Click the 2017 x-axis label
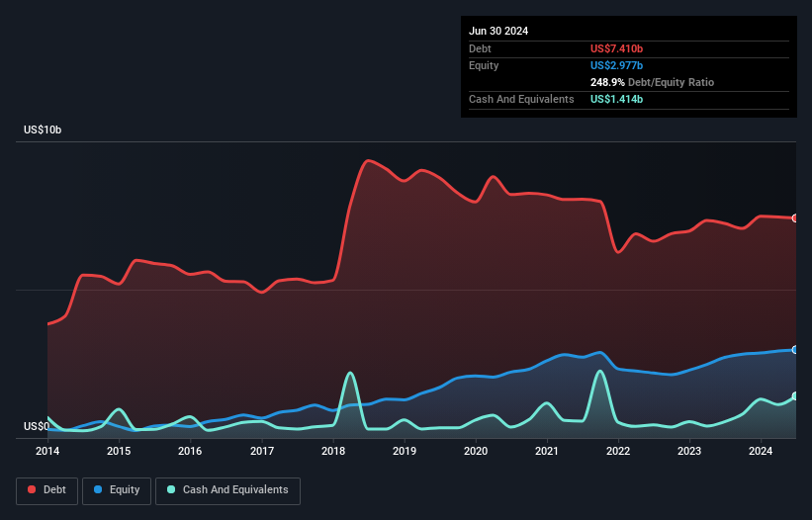This screenshot has height=520, width=812. tap(262, 451)
